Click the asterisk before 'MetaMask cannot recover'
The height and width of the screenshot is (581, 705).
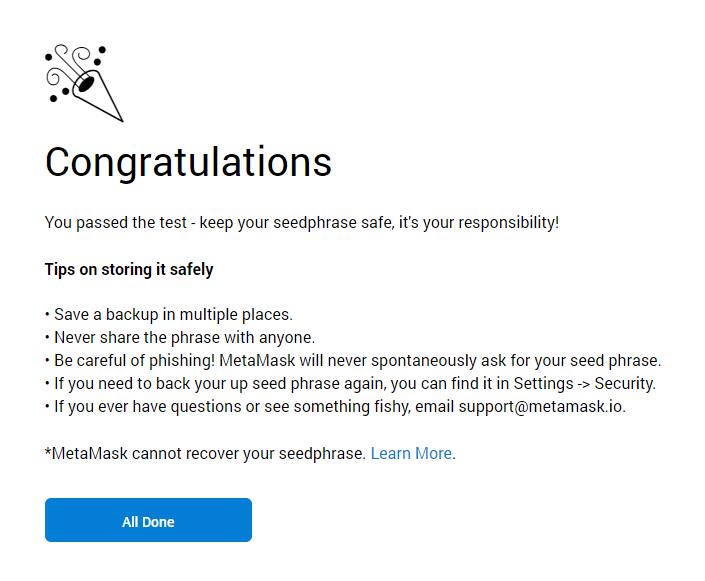point(48,451)
